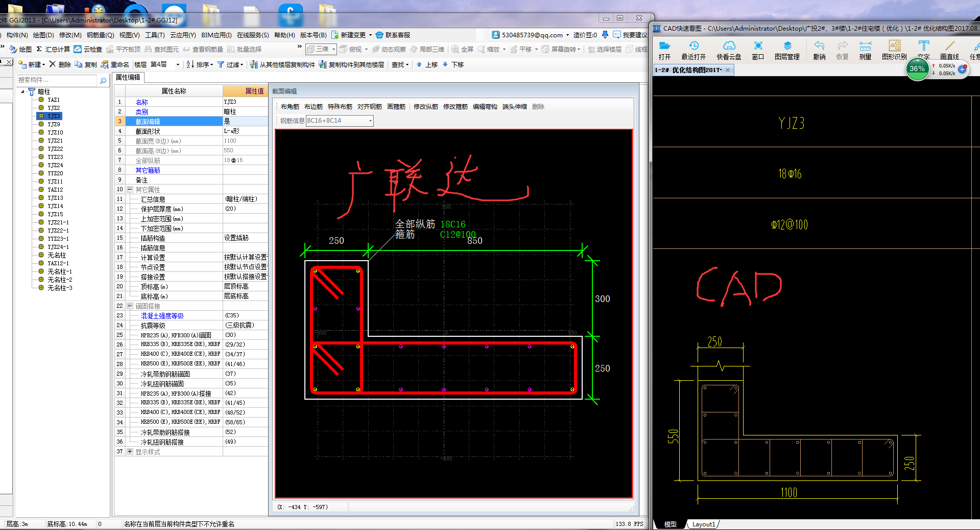Click 其它箍筋 property link
Screen dimensions: 980x530
click(x=148, y=170)
